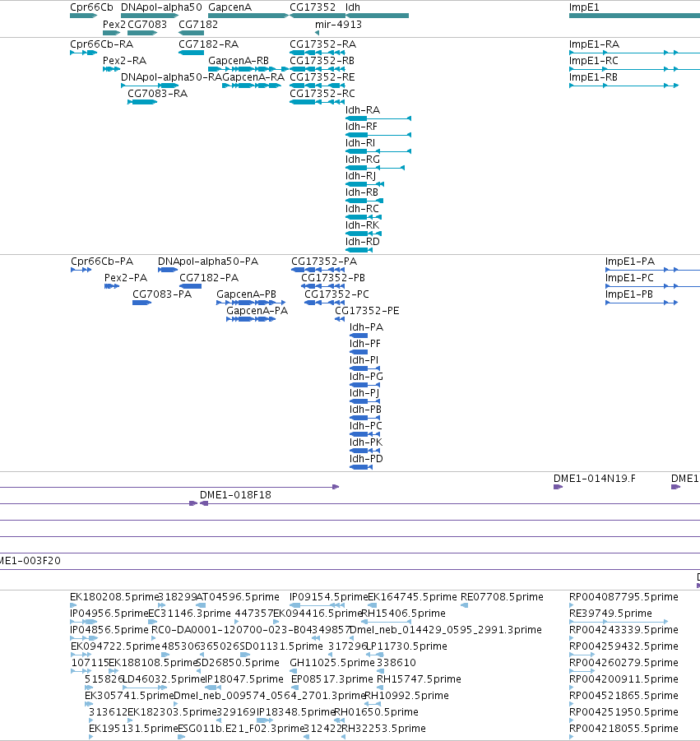Click the mir-4913 small arrow glyph

pos(318,33)
